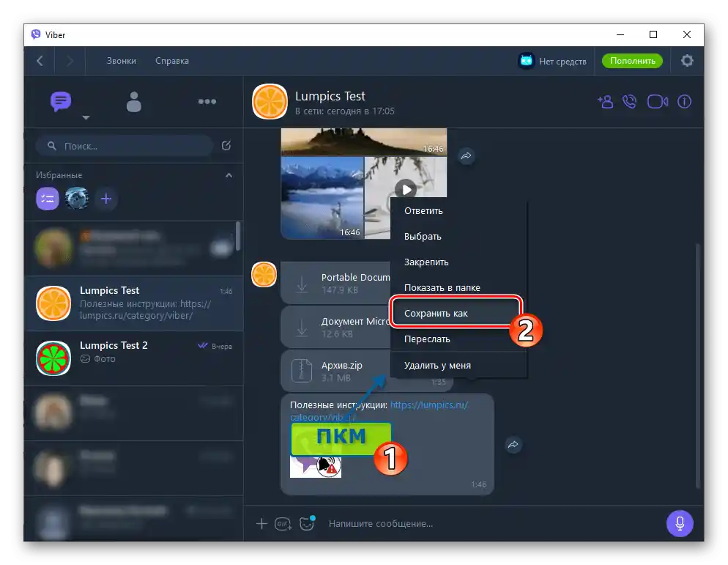Start a voice call from the chat header

(631, 101)
